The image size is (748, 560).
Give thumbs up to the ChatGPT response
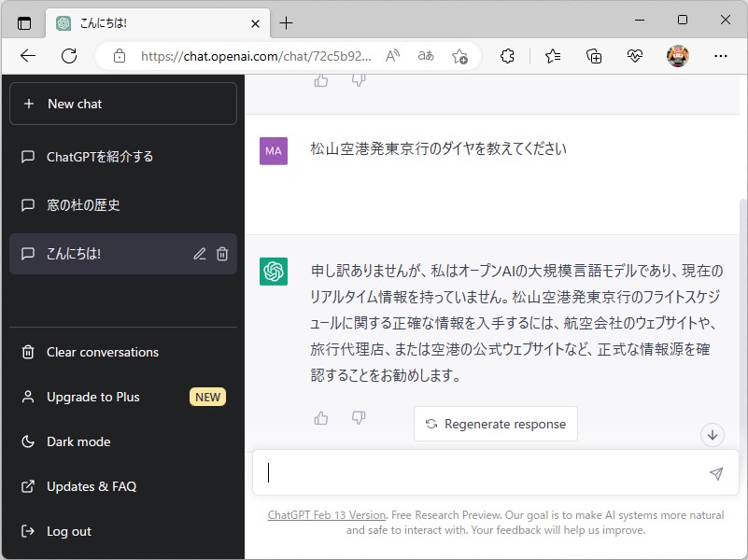click(320, 418)
